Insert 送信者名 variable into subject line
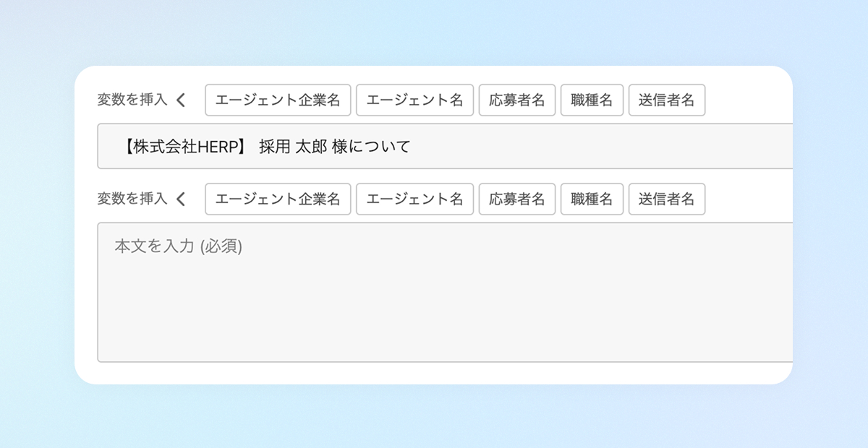 [x=667, y=100]
